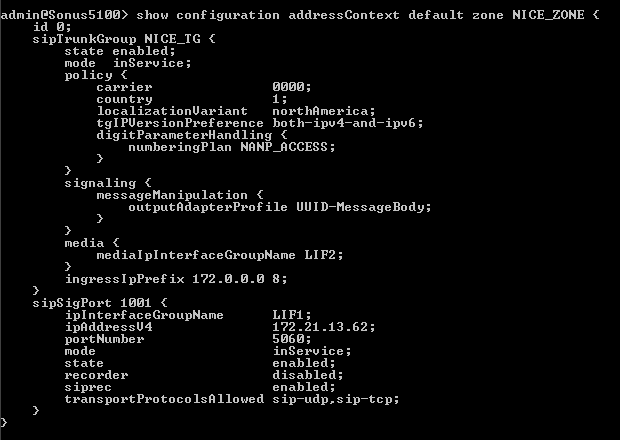Click the transportProtocolsAllowed sip-udp,sip-tcp; value
620x440 pixels.
(x=336, y=399)
